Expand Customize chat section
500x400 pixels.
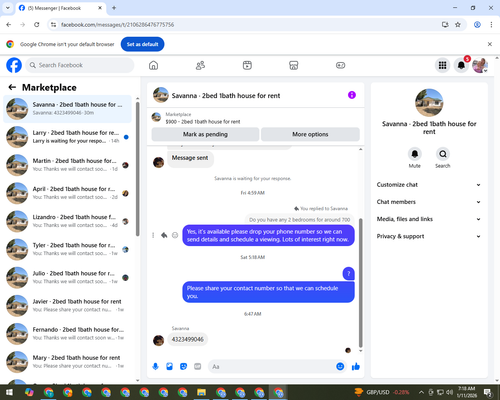click(x=429, y=185)
